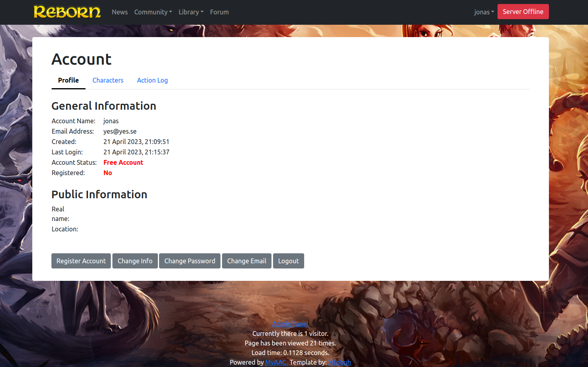The image size is (588, 367).
Task: Select the Profile tab
Action: (x=68, y=80)
